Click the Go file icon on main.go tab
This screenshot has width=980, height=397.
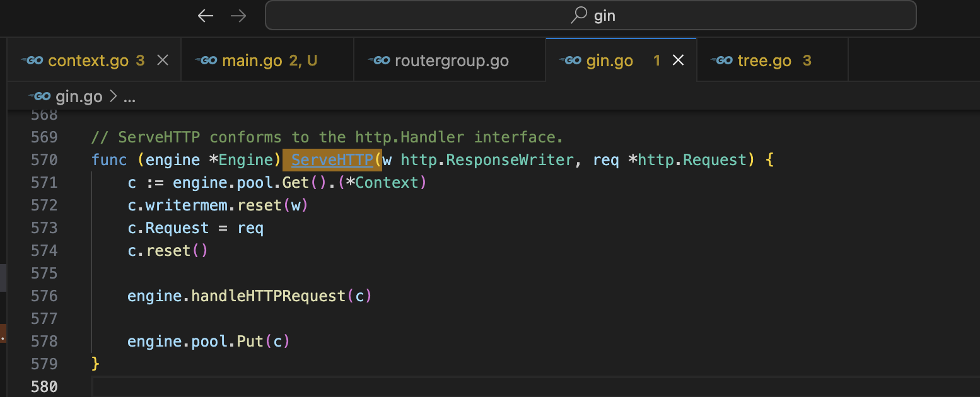pyautogui.click(x=206, y=60)
